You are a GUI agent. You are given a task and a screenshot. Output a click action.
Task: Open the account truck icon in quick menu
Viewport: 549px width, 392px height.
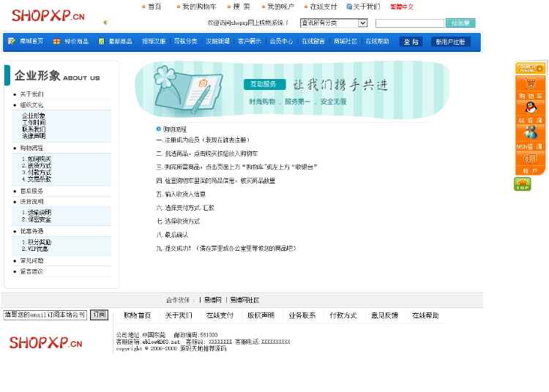pyautogui.click(x=530, y=159)
